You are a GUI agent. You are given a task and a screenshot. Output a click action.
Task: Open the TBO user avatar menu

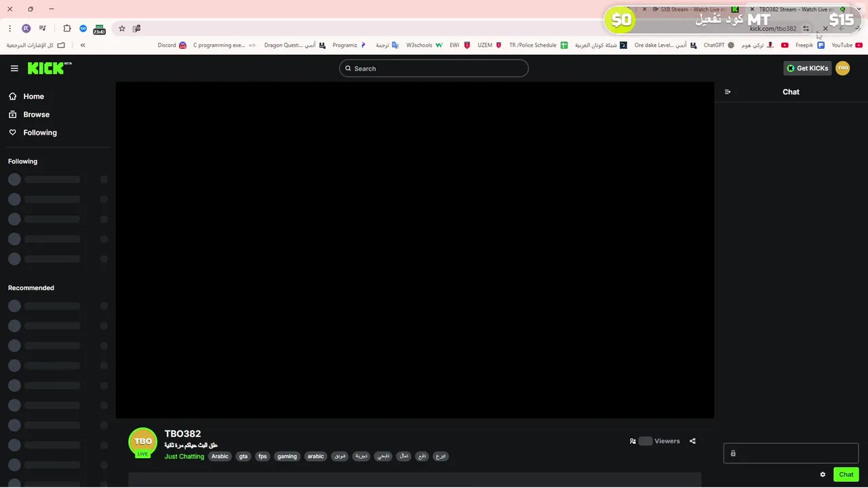(x=843, y=68)
